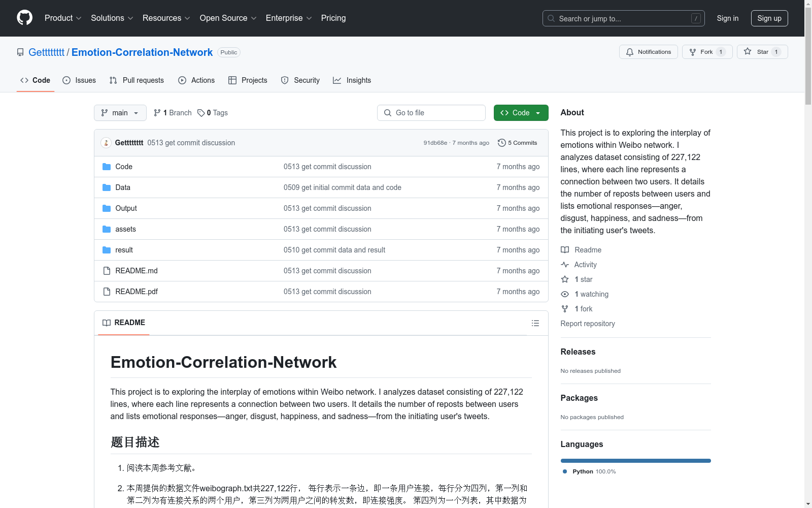Open the Pricing page
This screenshot has height=508, width=812.
(x=333, y=18)
